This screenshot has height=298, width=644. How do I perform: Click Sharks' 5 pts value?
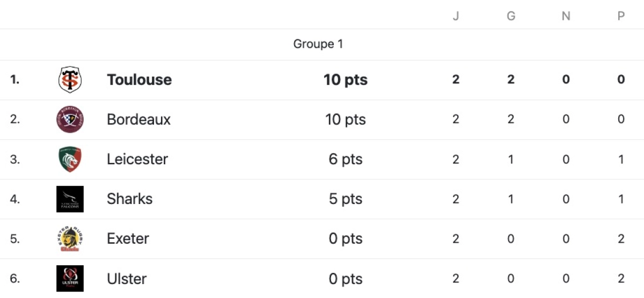click(x=346, y=199)
